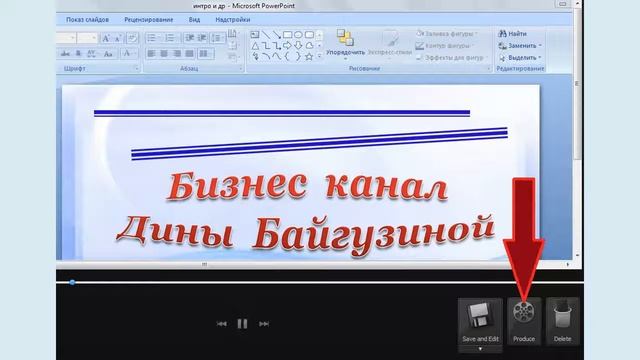This screenshot has width=640, height=360.
Task: Justify the text in the Абзац group
Action: [x=189, y=53]
